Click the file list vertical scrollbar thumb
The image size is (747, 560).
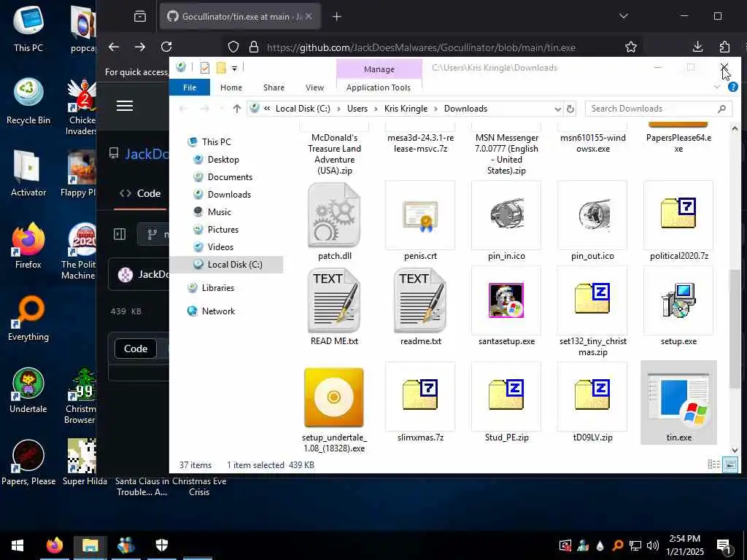click(734, 329)
